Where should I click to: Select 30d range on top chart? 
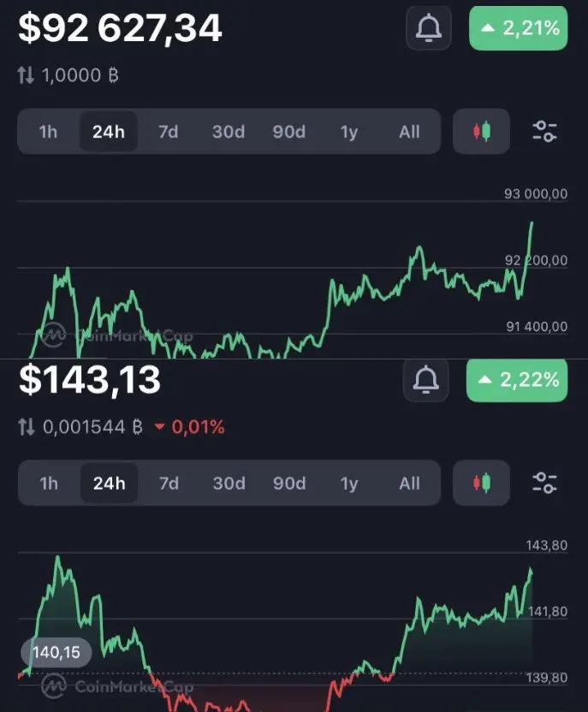tap(229, 132)
